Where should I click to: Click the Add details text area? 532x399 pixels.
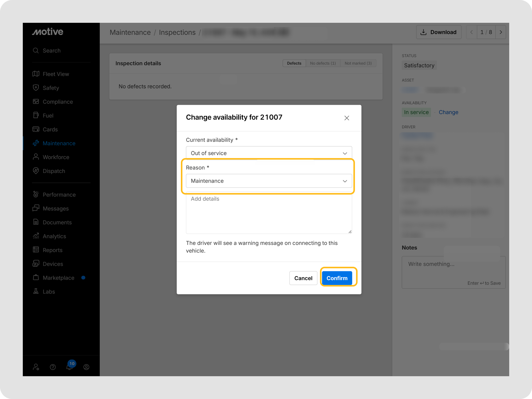269,213
